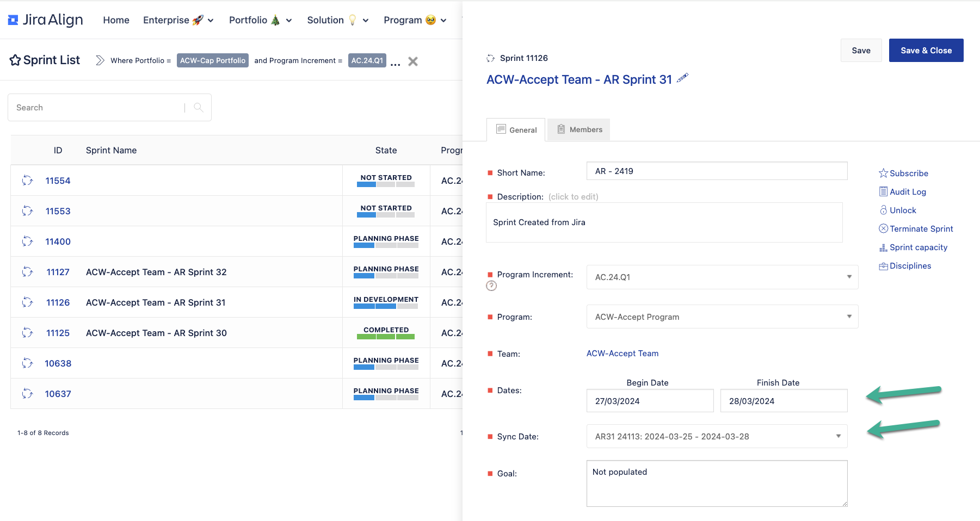This screenshot has width=980, height=521.
Task: Click the Short Name input field
Action: tap(717, 171)
